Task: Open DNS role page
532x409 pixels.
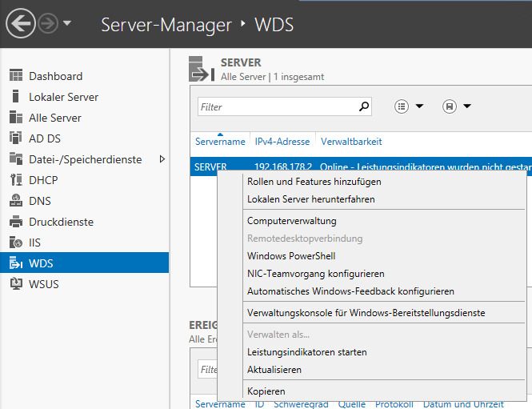Action: tap(40, 201)
